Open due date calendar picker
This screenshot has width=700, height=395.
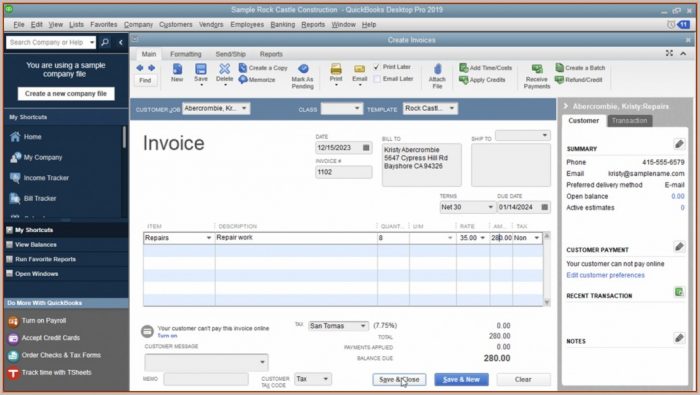pyautogui.click(x=544, y=207)
